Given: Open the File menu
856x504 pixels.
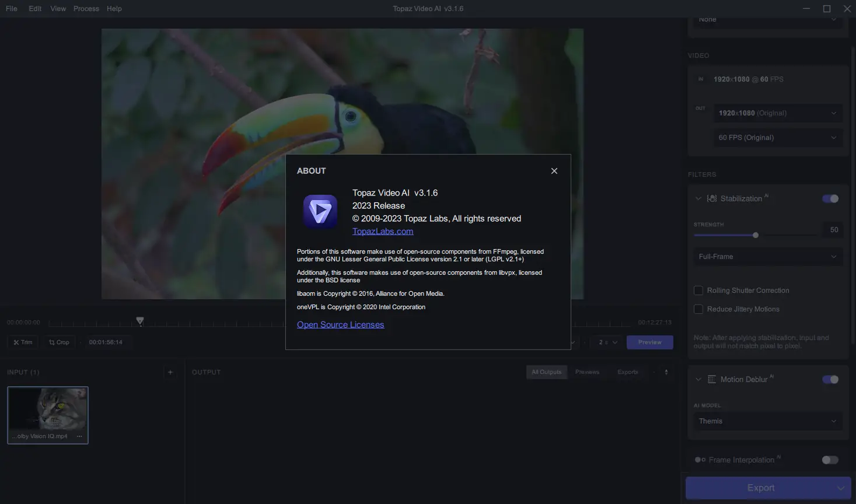Looking at the screenshot, I should pos(12,9).
